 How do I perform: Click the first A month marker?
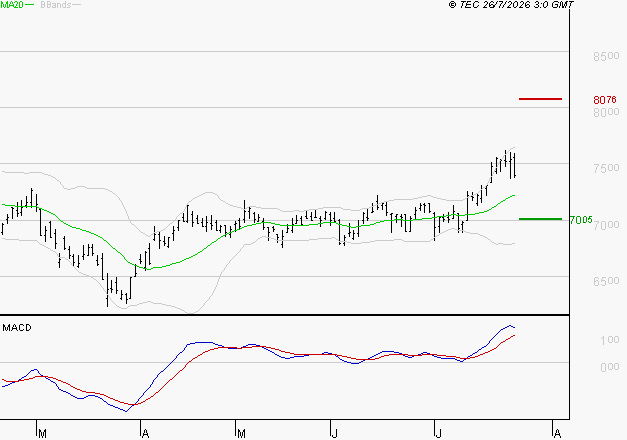pos(145,434)
